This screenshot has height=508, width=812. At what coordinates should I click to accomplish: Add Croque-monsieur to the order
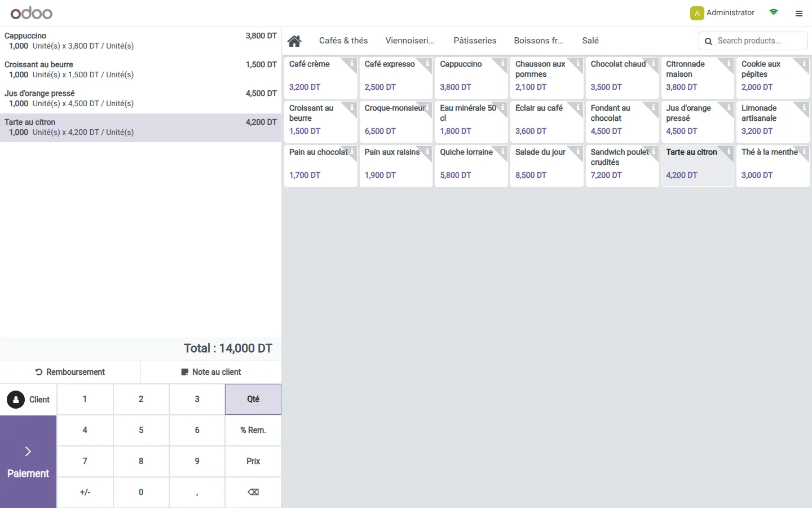pyautogui.click(x=396, y=121)
